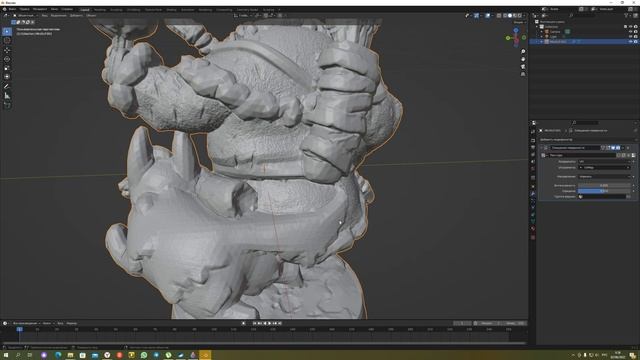Open the File menu

12,9
